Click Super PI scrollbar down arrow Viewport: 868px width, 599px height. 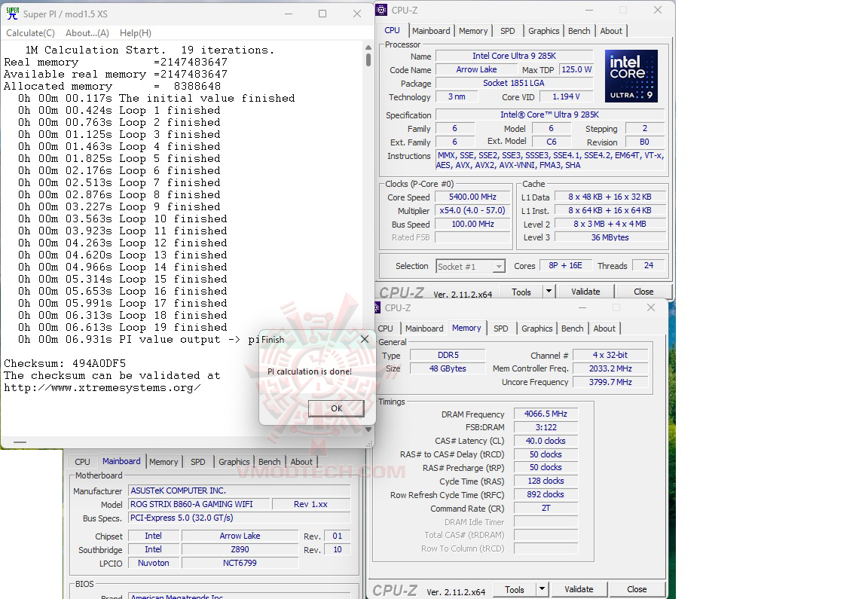pyautogui.click(x=368, y=429)
